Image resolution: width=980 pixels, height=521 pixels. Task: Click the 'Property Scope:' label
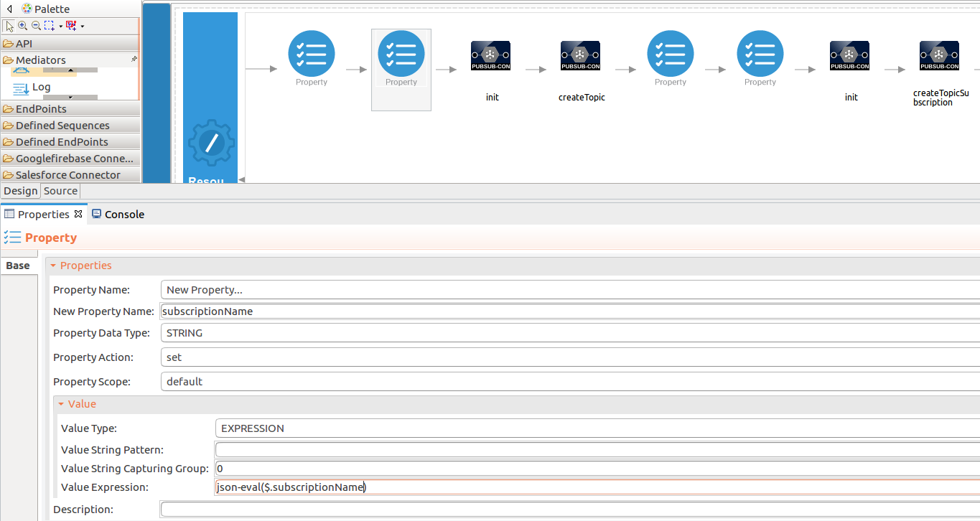(x=92, y=382)
